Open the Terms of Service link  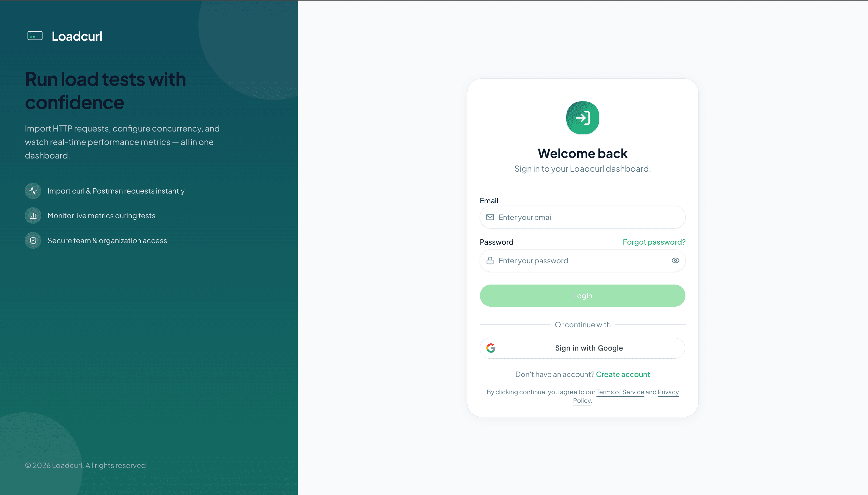[x=620, y=392]
